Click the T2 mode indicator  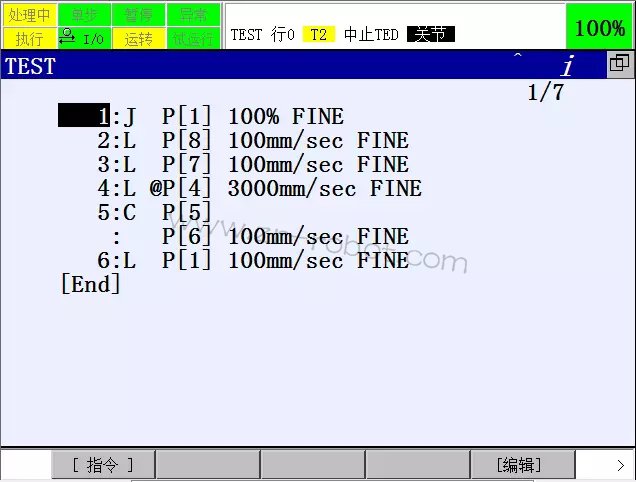(318, 34)
